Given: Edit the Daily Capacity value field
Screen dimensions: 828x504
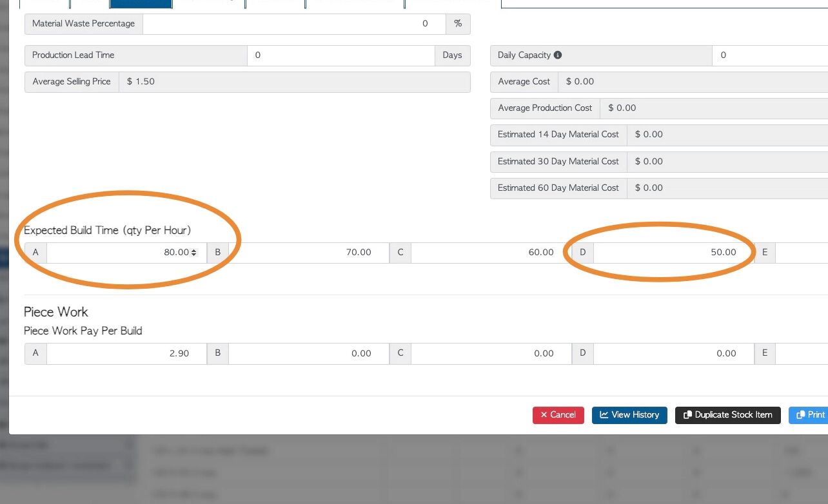Looking at the screenshot, I should 770,55.
